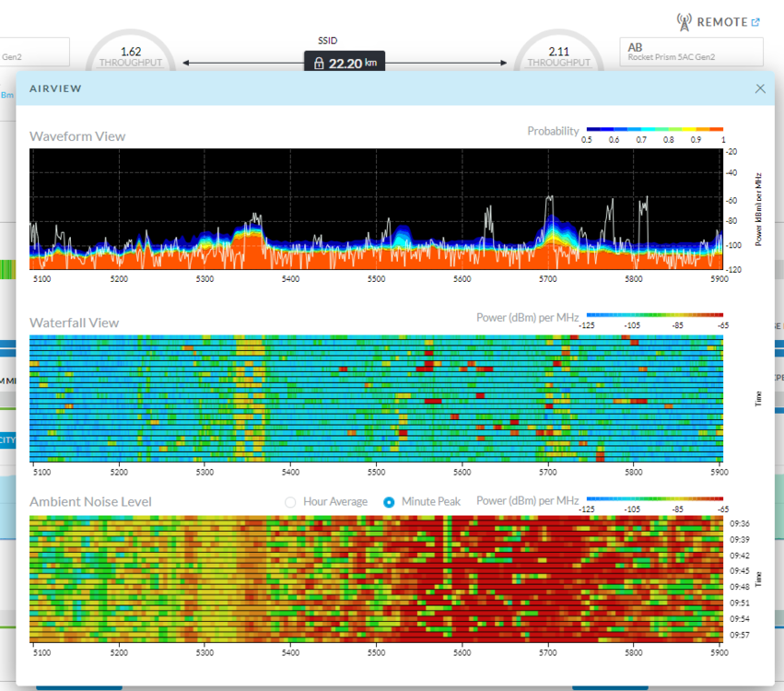Click the AIRVIEW dialog title bar
This screenshot has width=784, height=691.
[369, 88]
